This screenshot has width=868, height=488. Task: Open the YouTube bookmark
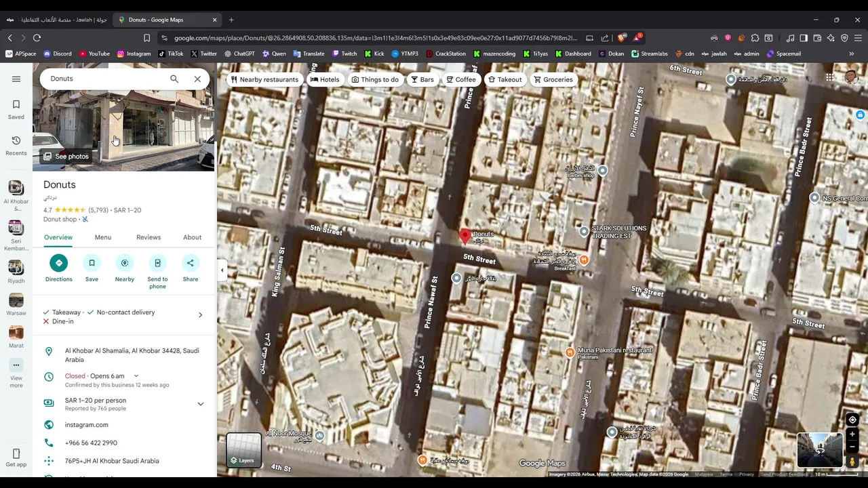(x=94, y=54)
